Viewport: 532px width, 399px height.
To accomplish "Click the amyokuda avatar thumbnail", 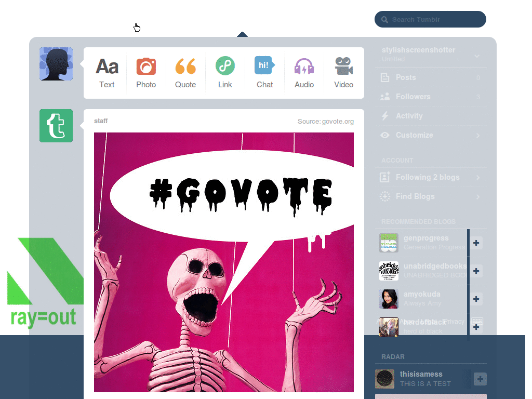I will pyautogui.click(x=389, y=299).
